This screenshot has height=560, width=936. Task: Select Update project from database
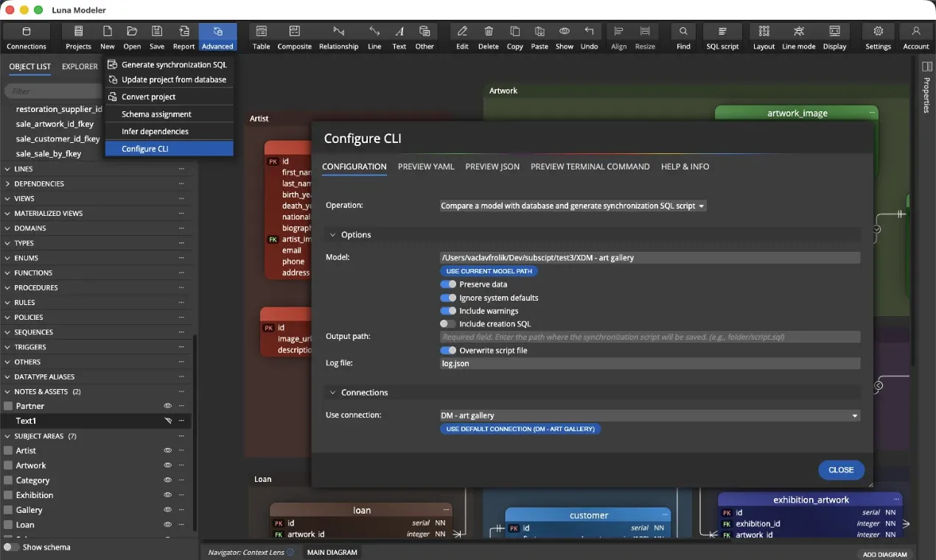(168, 80)
